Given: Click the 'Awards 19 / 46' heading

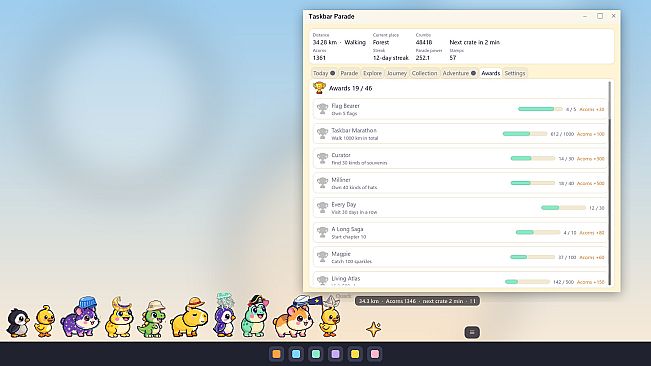Looking at the screenshot, I should click(350, 88).
